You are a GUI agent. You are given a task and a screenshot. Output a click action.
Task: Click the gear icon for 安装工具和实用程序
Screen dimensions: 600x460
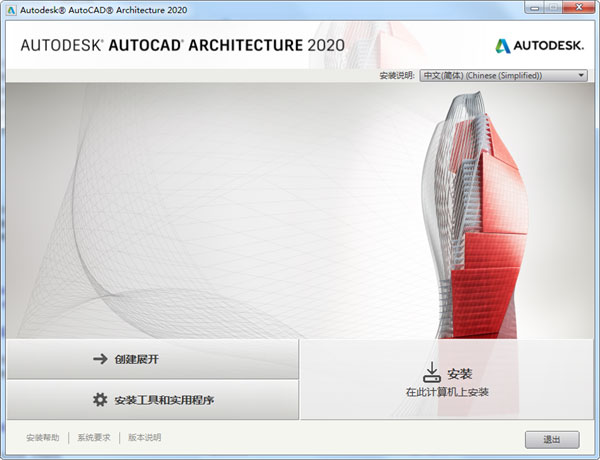pyautogui.click(x=99, y=400)
